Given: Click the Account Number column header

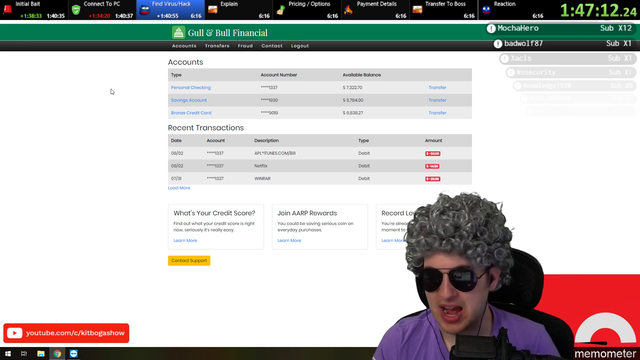Looking at the screenshot, I should click(279, 75).
